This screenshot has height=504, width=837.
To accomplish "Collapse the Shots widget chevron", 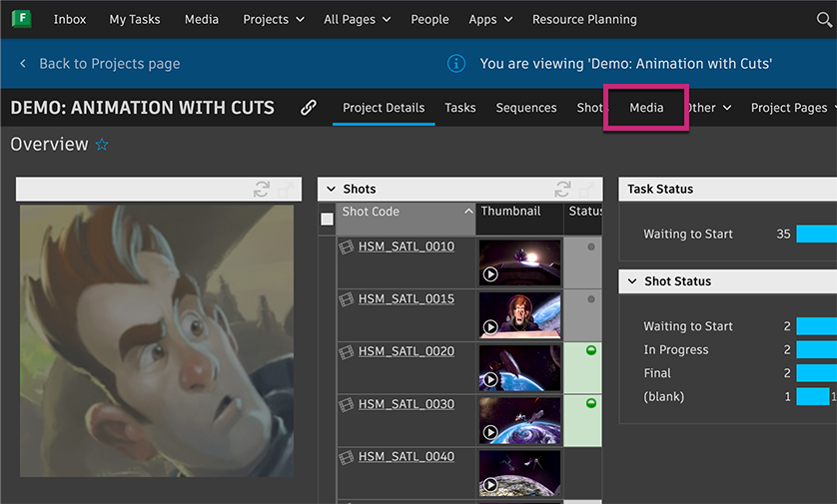I will 331,189.
